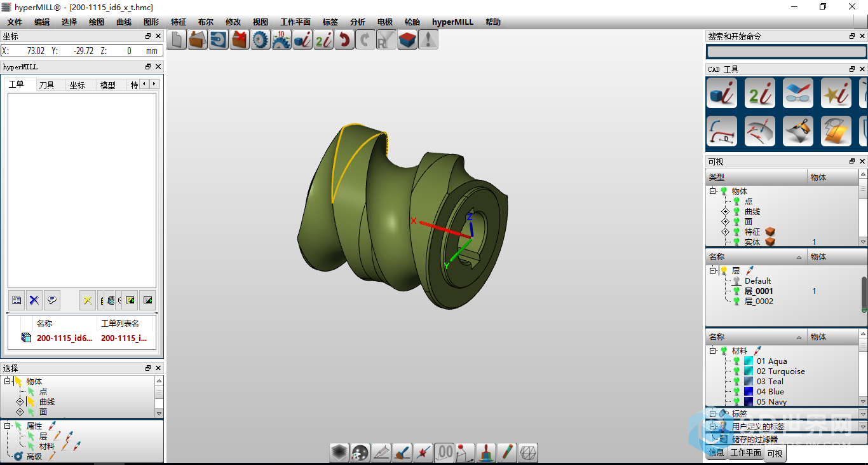Viewport: 868px width, 465px height.
Task: Toggle visibility bulb for 层_0002
Action: coord(736,301)
